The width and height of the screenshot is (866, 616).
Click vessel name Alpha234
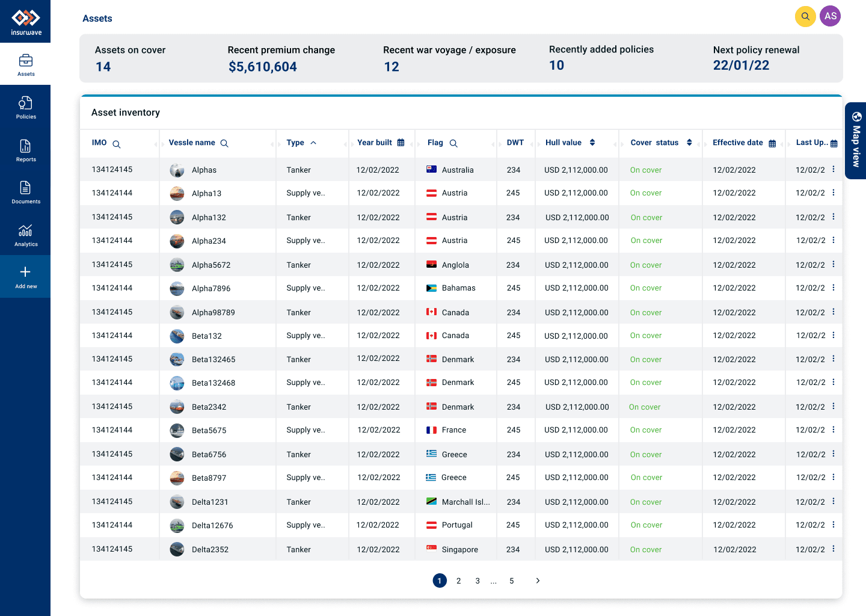click(209, 241)
